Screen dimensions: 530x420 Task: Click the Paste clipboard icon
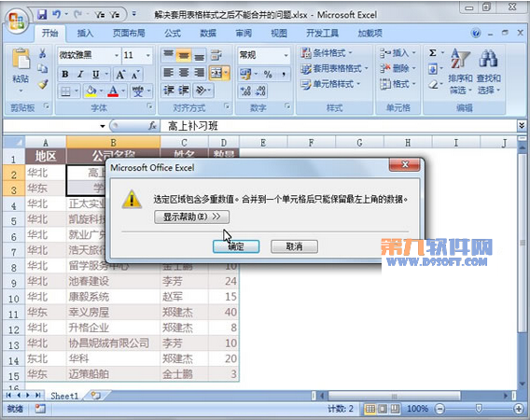coord(21,59)
